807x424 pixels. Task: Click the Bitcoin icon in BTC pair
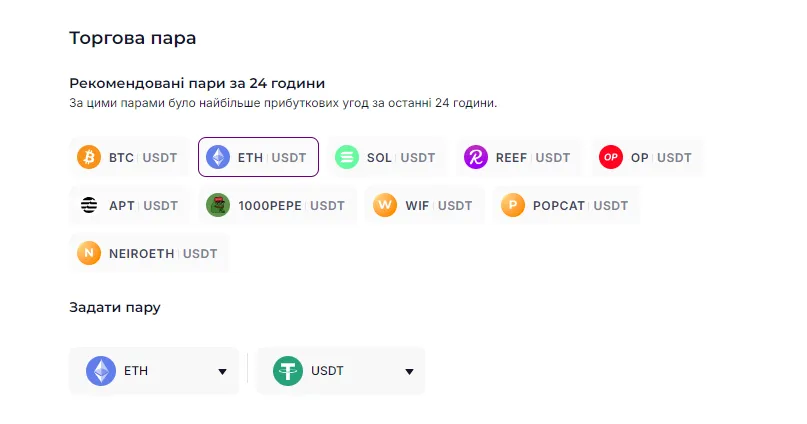(x=89, y=157)
